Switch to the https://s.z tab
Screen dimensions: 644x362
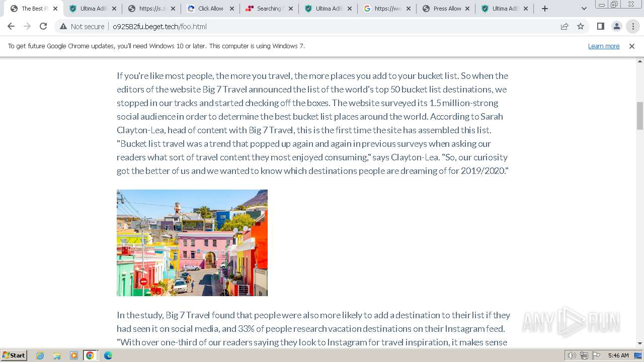point(151,9)
